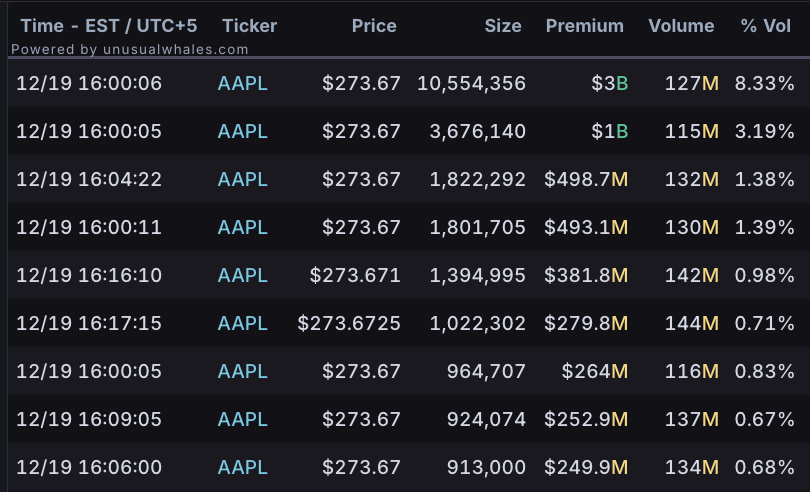The height and width of the screenshot is (492, 810).
Task: Pick the 130M volume value
Action: [x=692, y=227]
